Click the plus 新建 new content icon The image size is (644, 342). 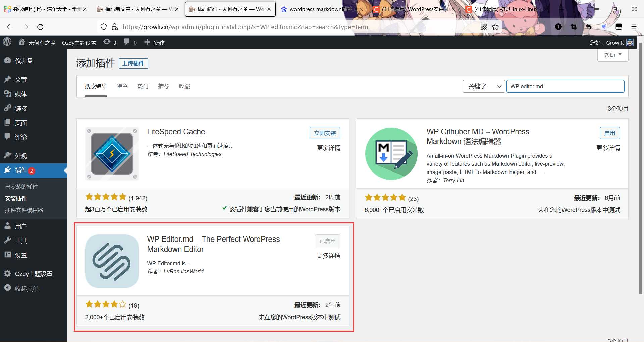tap(154, 42)
